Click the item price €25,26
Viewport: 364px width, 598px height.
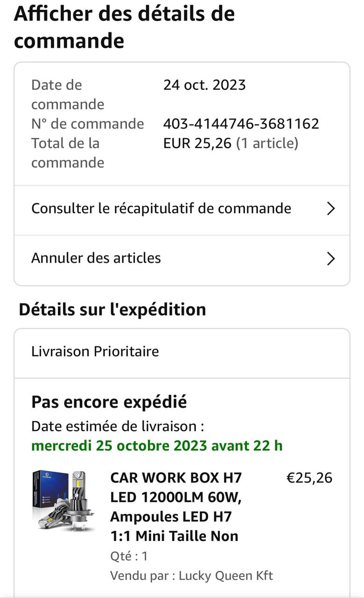(309, 477)
